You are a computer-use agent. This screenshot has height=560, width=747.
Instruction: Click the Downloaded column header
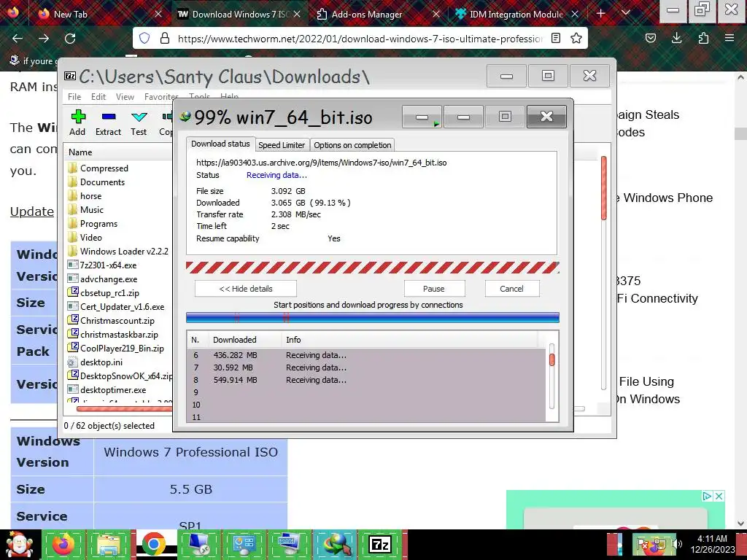click(234, 340)
